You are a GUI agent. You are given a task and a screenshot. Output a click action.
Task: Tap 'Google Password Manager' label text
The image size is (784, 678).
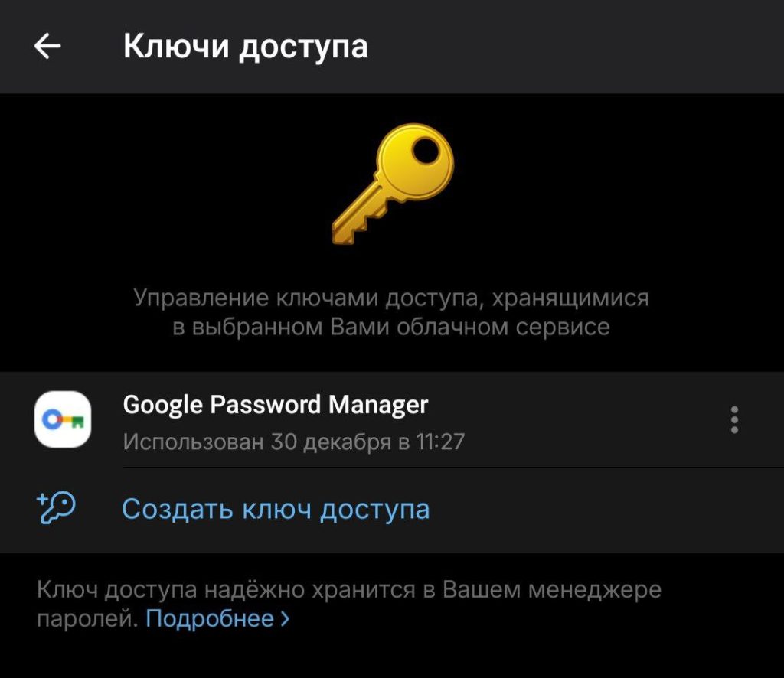tap(277, 404)
